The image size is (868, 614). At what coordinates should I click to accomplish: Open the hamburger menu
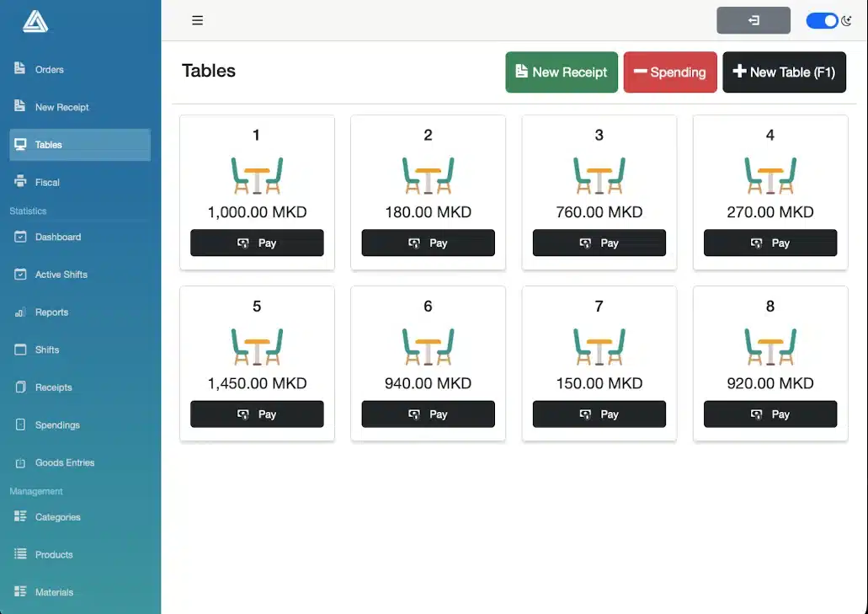click(x=197, y=20)
